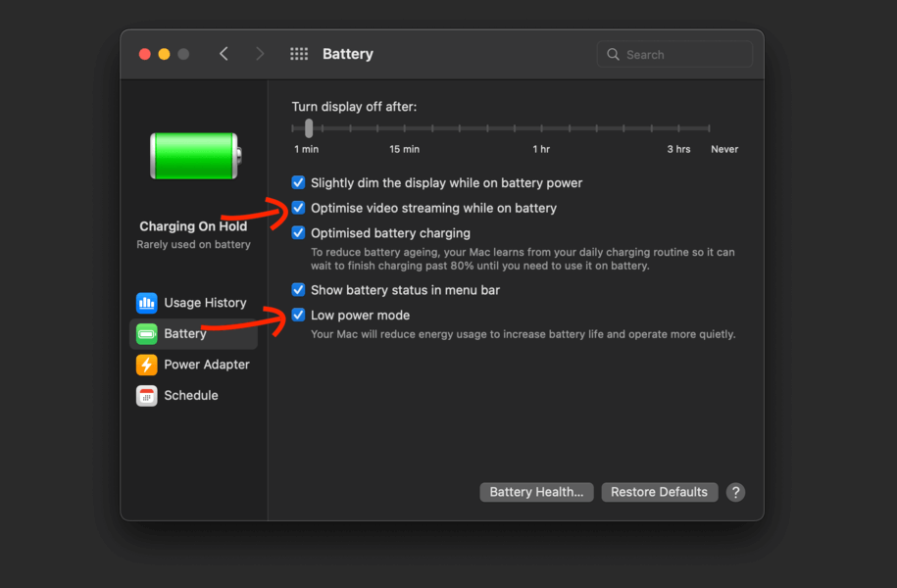This screenshot has width=897, height=588.
Task: Click the Usage History chart icon
Action: coord(146,303)
